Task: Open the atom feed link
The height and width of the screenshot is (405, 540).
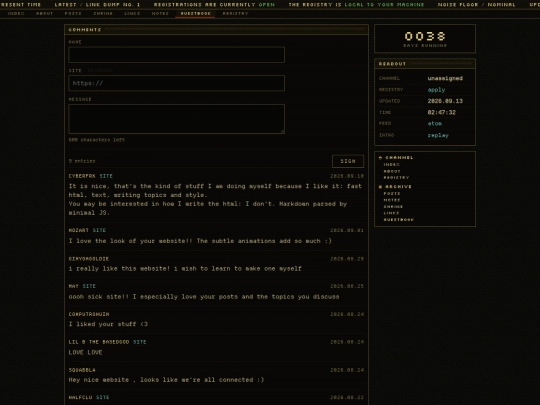Action: tap(435, 124)
